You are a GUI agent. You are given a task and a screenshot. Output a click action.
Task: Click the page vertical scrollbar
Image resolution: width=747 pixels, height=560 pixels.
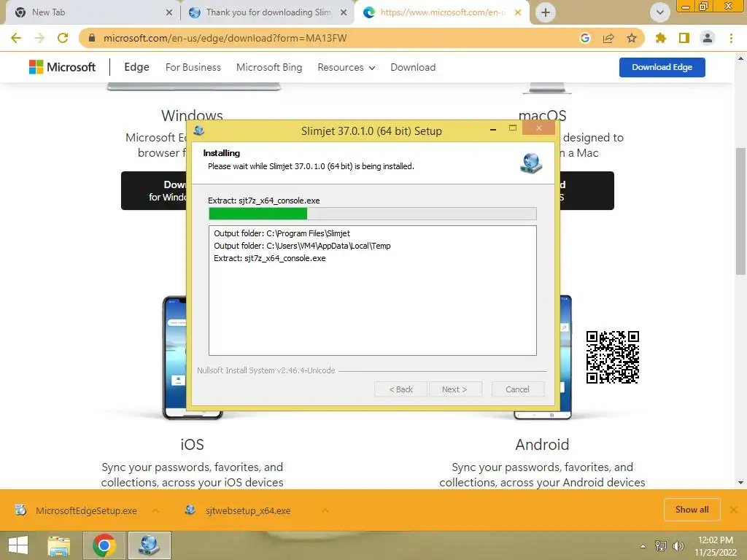(740, 211)
